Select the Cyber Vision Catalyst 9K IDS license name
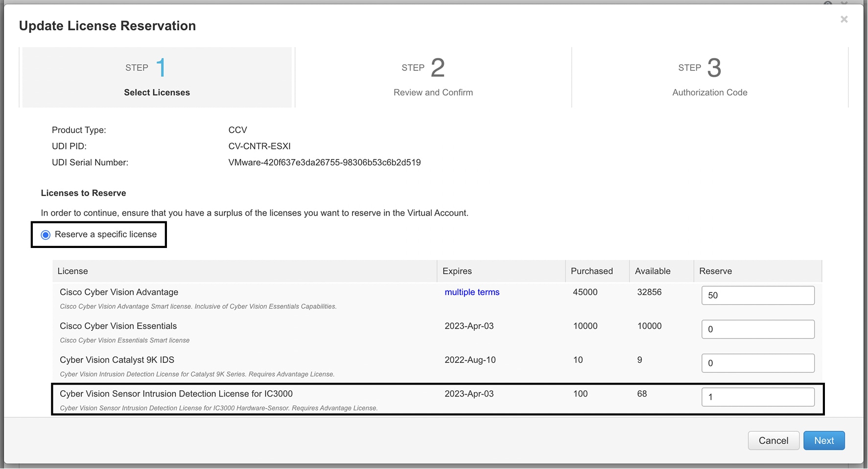 pos(117,360)
